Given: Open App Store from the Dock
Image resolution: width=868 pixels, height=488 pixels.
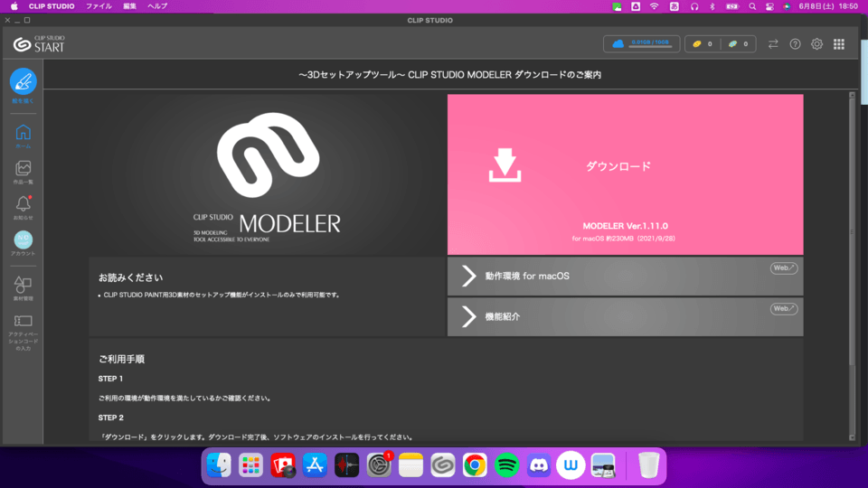Looking at the screenshot, I should click(315, 465).
